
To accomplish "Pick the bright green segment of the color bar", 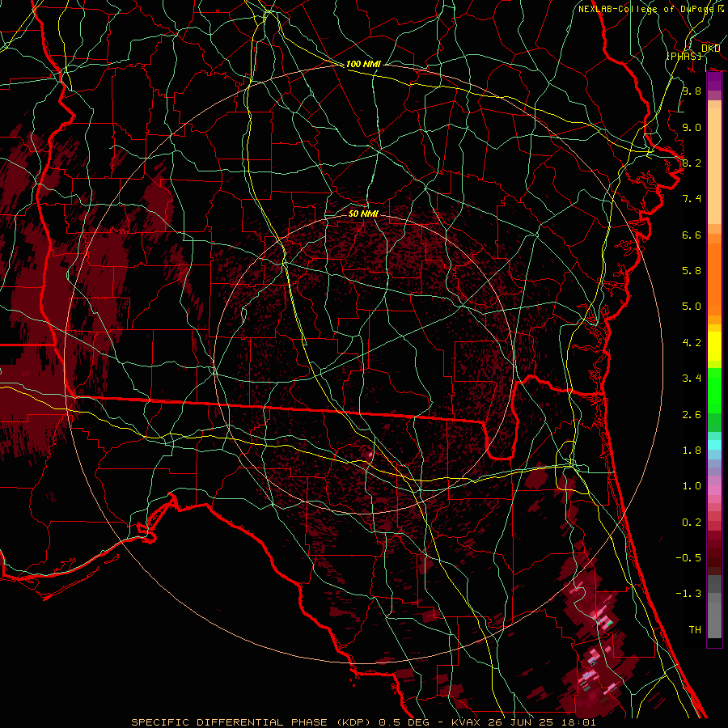I will [x=714, y=391].
